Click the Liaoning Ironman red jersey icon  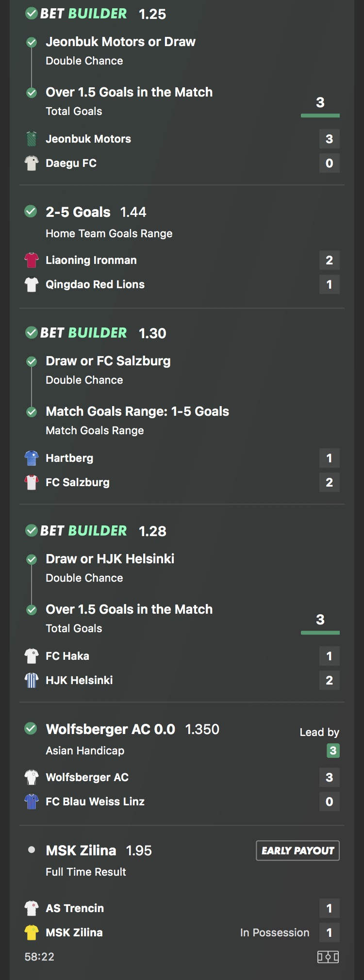coord(32,261)
